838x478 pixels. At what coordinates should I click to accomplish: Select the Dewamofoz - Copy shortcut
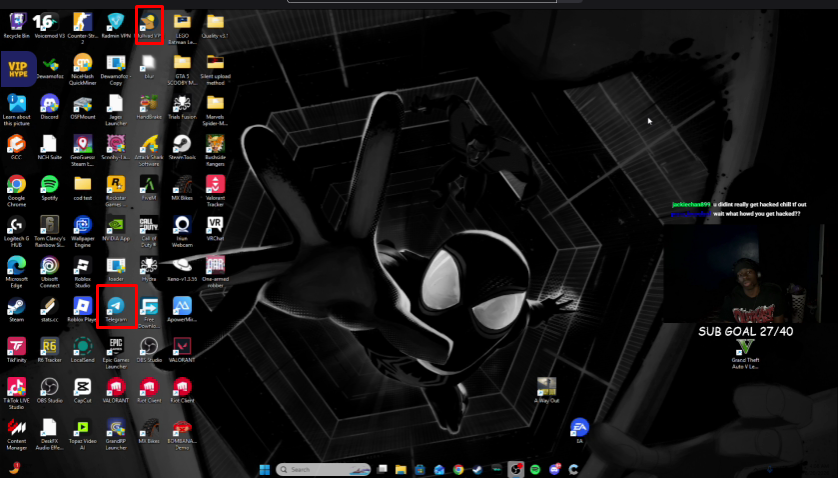coord(115,69)
